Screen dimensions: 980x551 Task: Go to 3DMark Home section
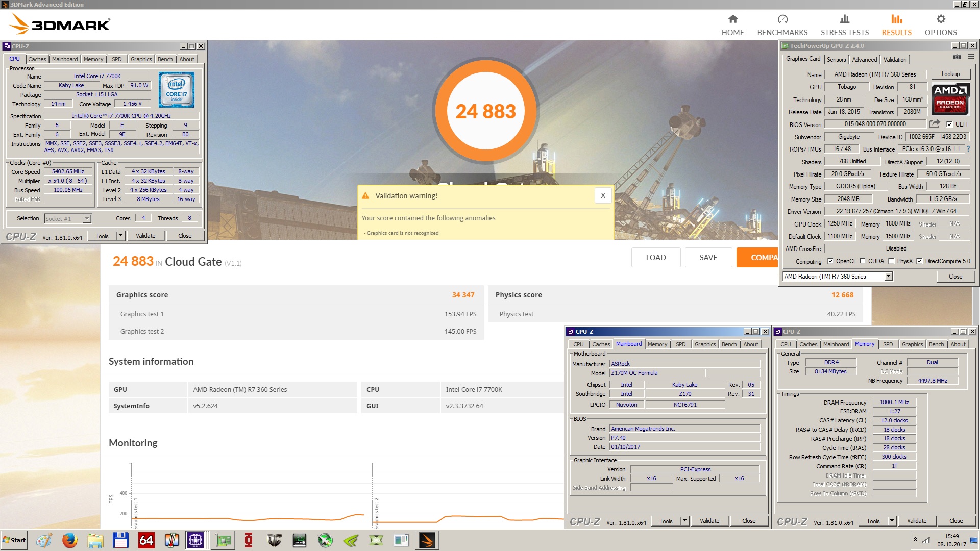tap(732, 25)
